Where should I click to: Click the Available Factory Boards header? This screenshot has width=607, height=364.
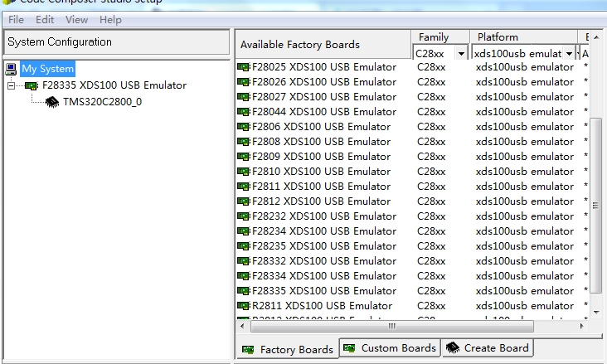pos(323,45)
